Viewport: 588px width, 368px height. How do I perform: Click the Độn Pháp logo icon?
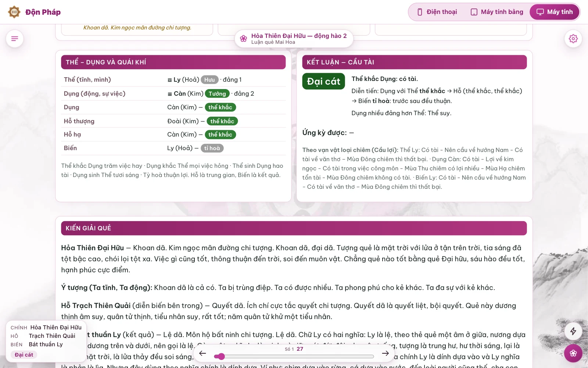[x=14, y=12]
